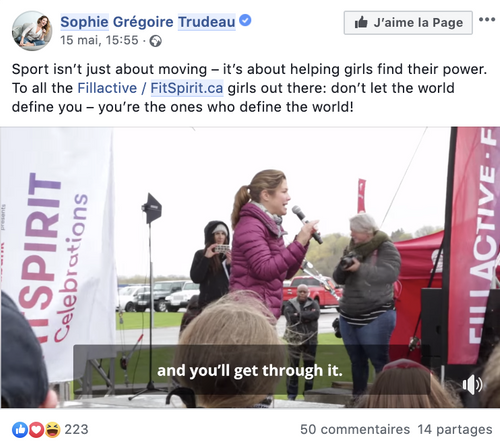Toggle the video sound with the speaker icon

(x=472, y=385)
